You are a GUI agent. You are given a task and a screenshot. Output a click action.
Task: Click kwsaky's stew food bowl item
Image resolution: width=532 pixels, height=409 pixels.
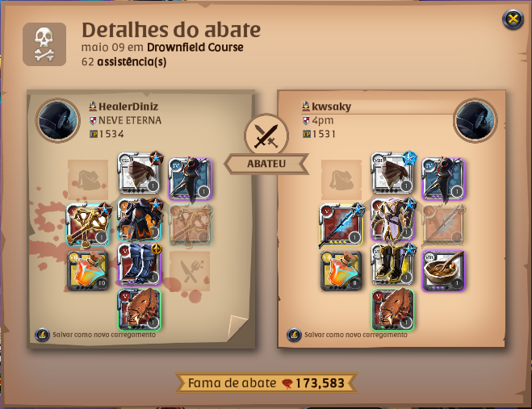[x=443, y=271]
